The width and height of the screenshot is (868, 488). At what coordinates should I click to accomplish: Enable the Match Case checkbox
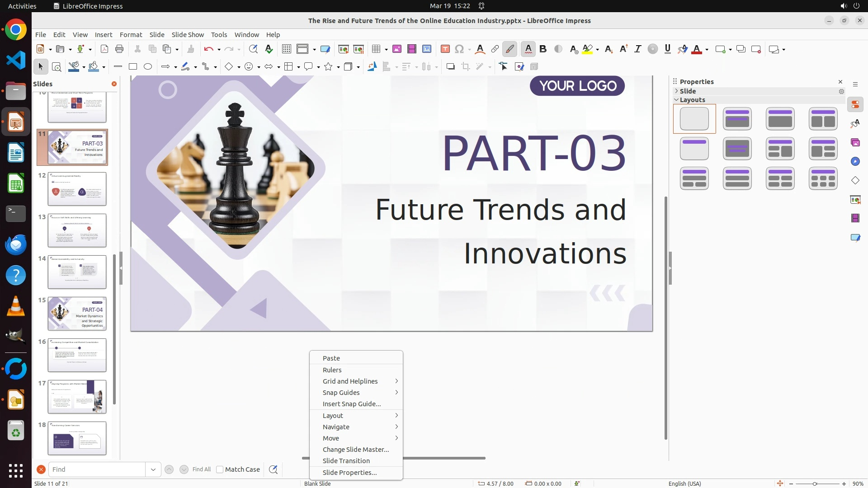220,469
